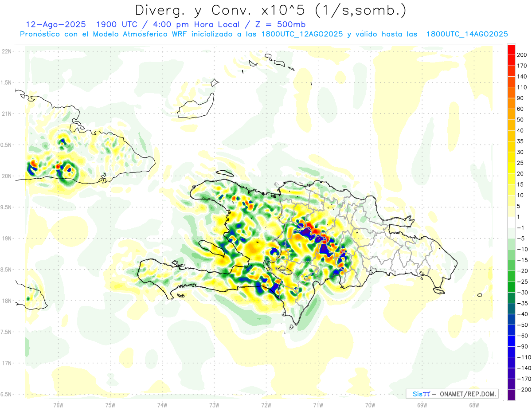This screenshot has width=532, height=411.
Task: Click the '-20' color scale value
Action: pyautogui.click(x=522, y=271)
